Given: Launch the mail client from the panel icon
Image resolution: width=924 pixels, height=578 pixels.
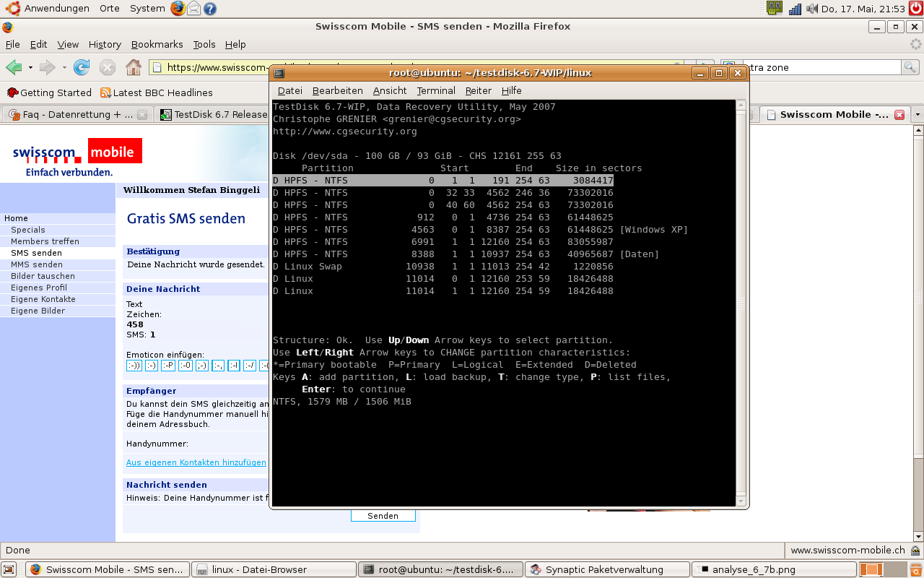Looking at the screenshot, I should click(193, 9).
